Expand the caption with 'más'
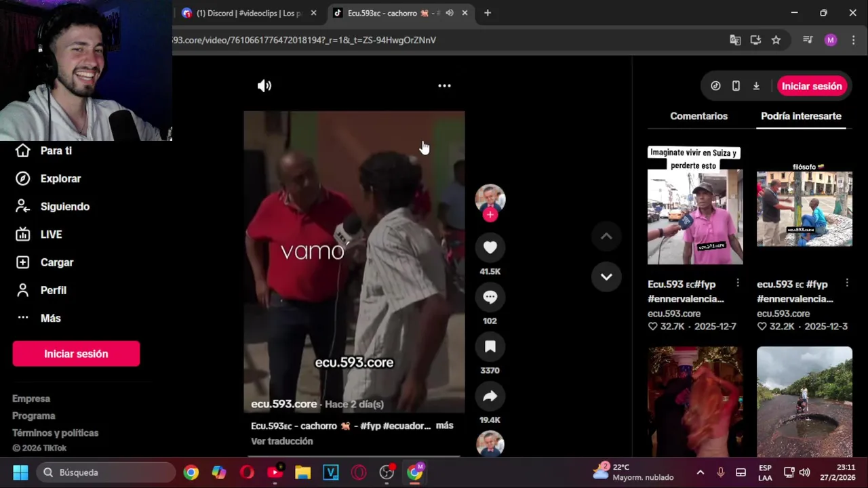Viewport: 868px width, 488px height. 444,426
